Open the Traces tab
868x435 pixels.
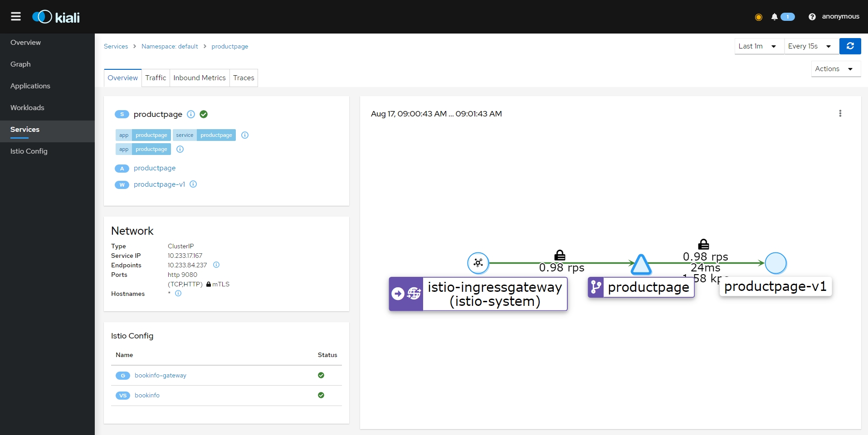pos(244,78)
